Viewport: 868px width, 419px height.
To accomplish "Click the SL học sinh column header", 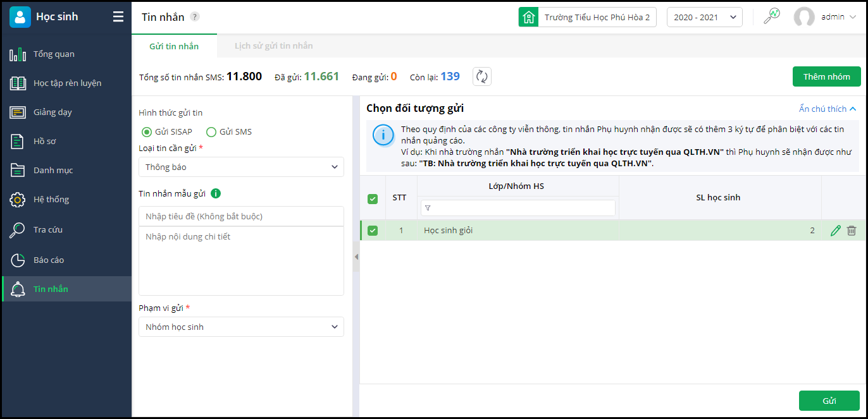I will (718, 197).
